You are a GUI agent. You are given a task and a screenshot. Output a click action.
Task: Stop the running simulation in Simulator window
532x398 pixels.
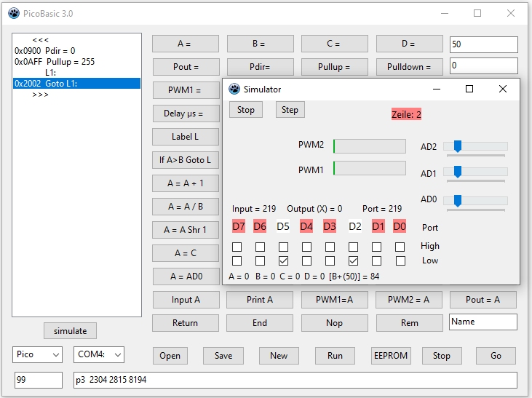pos(246,110)
